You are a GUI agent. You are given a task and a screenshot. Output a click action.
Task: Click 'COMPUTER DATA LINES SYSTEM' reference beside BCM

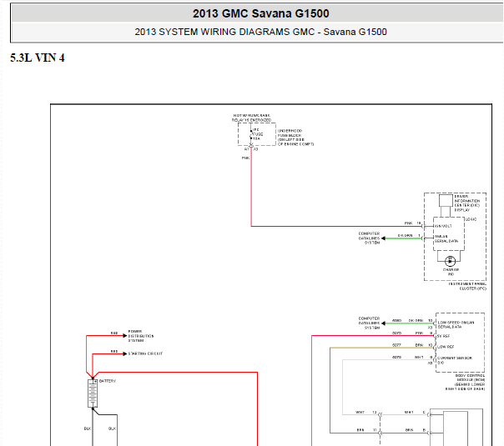point(369,323)
